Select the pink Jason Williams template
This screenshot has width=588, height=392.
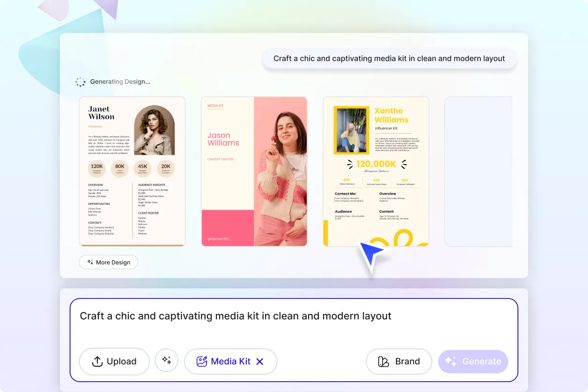coord(254,171)
